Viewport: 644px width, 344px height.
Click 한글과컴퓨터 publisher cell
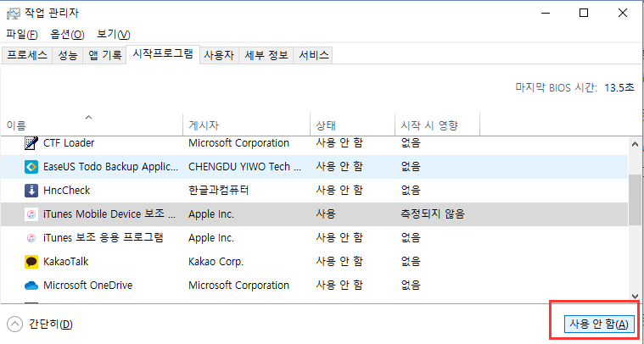tap(219, 191)
